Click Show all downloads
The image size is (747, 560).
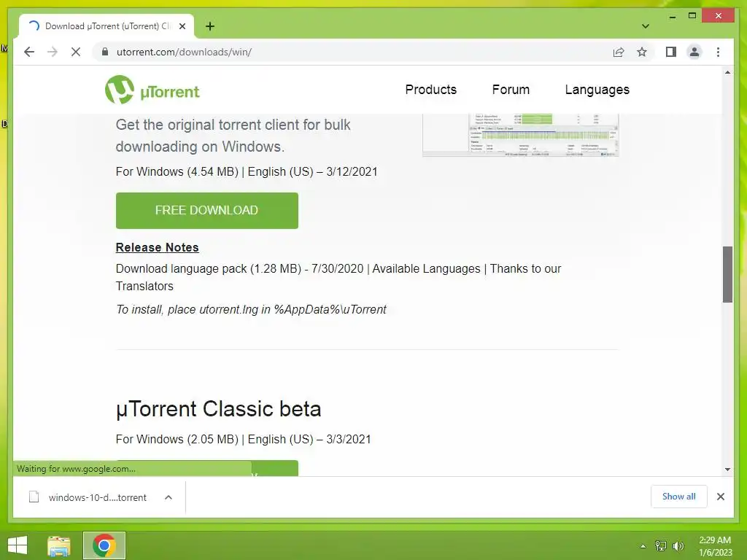pos(679,497)
